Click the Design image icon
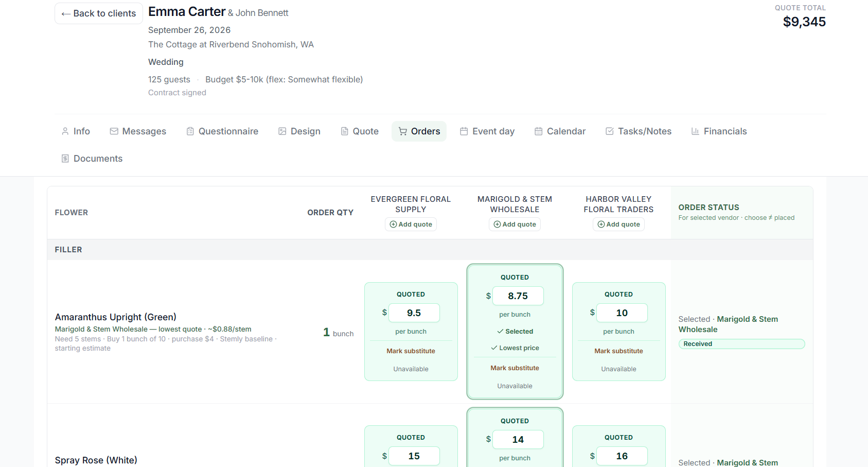868x467 pixels. coord(282,131)
